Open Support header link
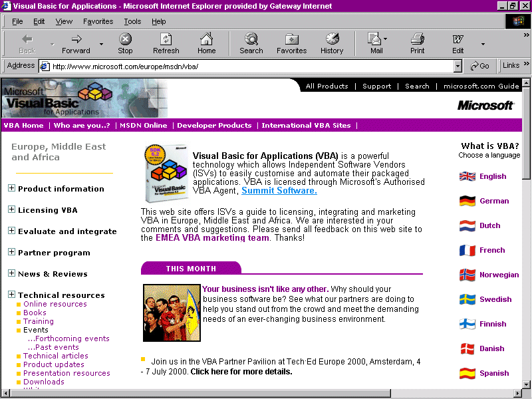Image resolution: width=532 pixels, height=399 pixels. (376, 86)
